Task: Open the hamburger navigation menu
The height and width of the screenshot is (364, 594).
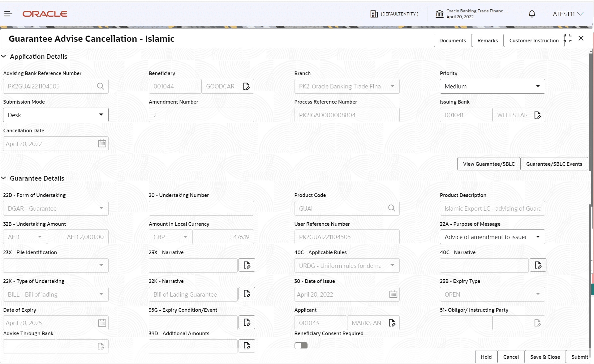Action: pyautogui.click(x=8, y=14)
